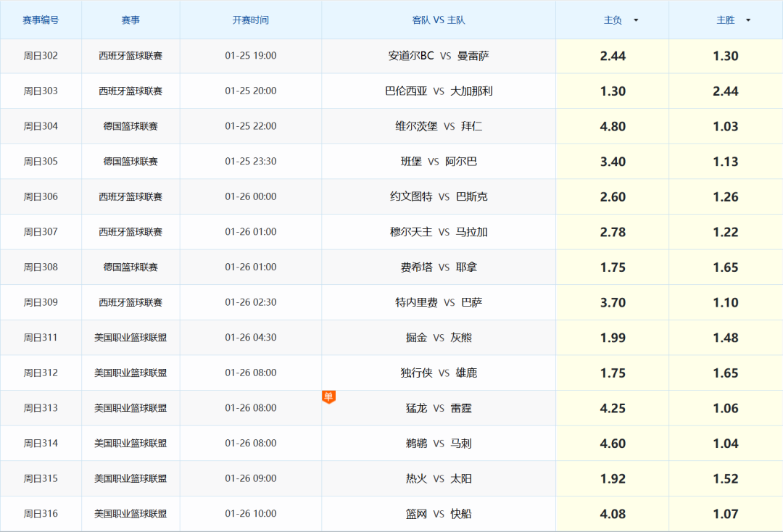The image size is (783, 532).
Task: Click match 鹈鹕 VS 马刺
Action: point(439,443)
